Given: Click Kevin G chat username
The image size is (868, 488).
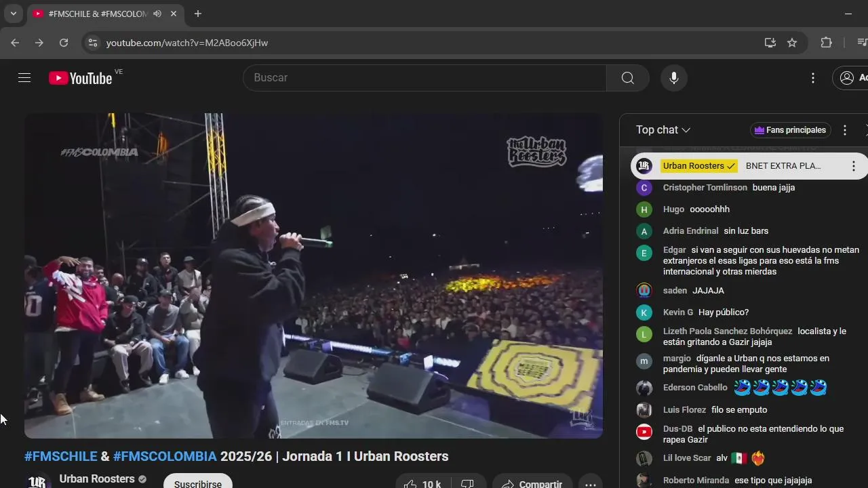Looking at the screenshot, I should click(678, 312).
